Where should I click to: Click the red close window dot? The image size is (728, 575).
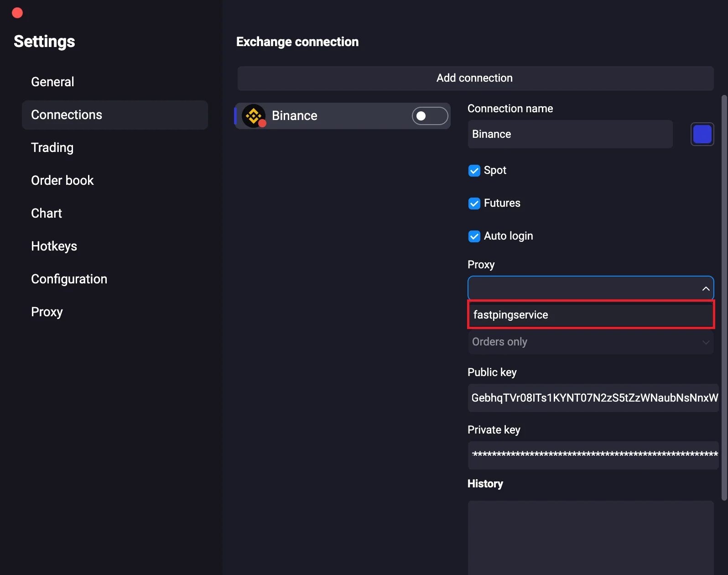pyautogui.click(x=17, y=13)
